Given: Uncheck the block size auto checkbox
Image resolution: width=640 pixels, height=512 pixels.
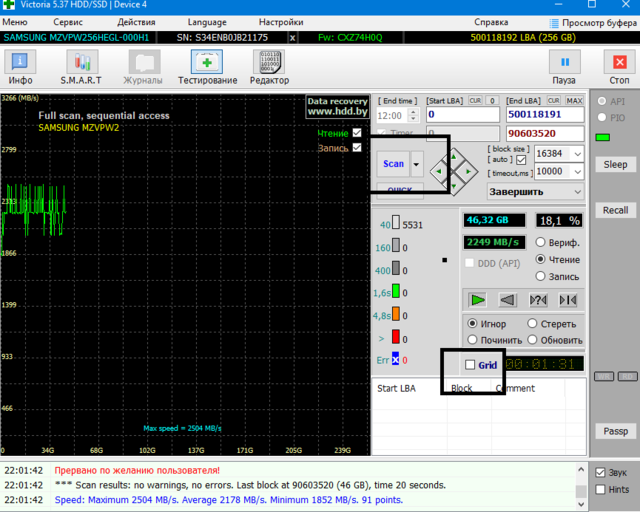Looking at the screenshot, I should (521, 160).
